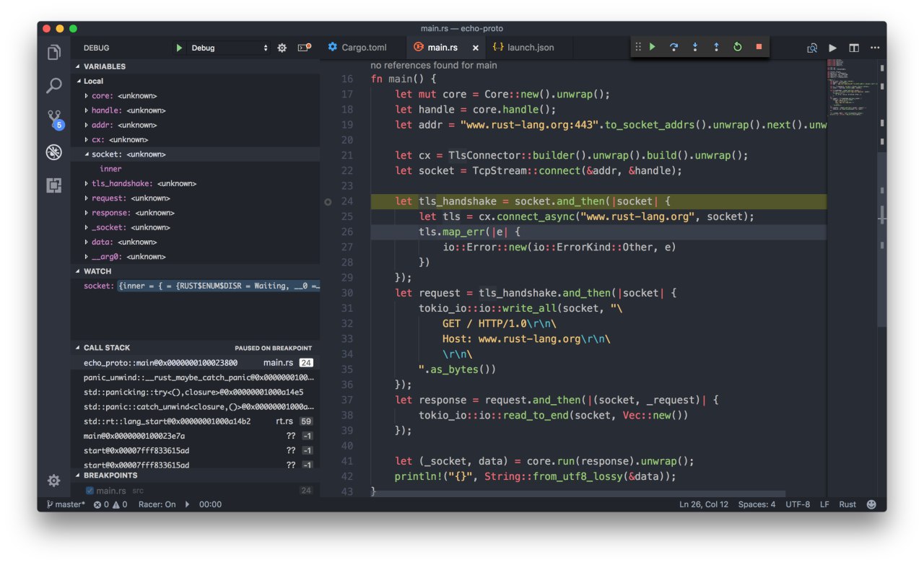Select std::panicking::try stack frame
Viewport: 924px width, 565px height.
click(x=195, y=393)
